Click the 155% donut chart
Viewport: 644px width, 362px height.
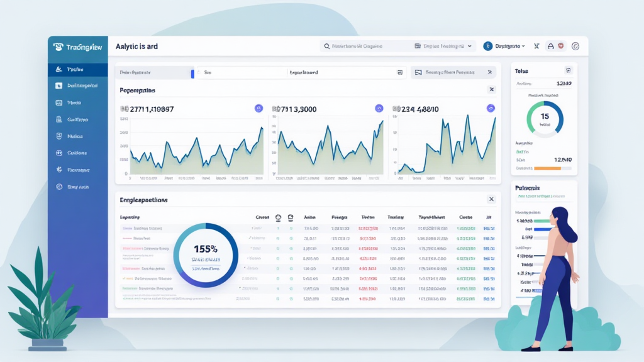206,255
